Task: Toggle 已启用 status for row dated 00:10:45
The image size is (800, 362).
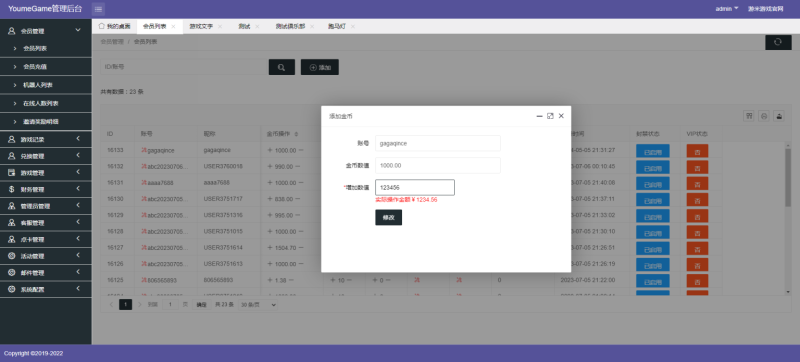Action: (653, 167)
